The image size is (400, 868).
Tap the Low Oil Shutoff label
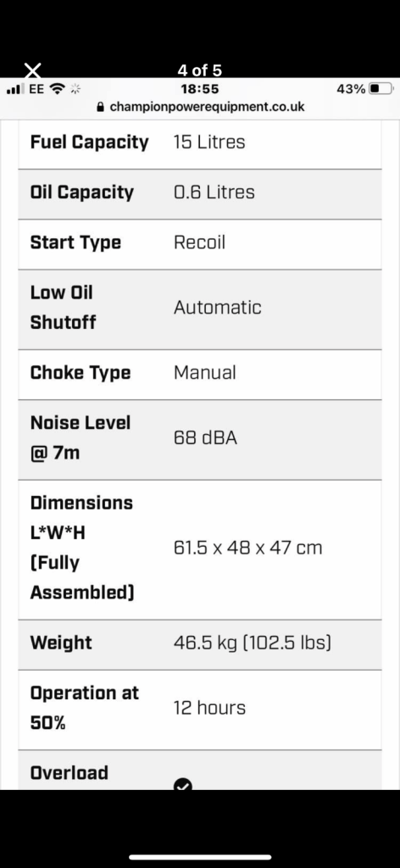click(63, 307)
